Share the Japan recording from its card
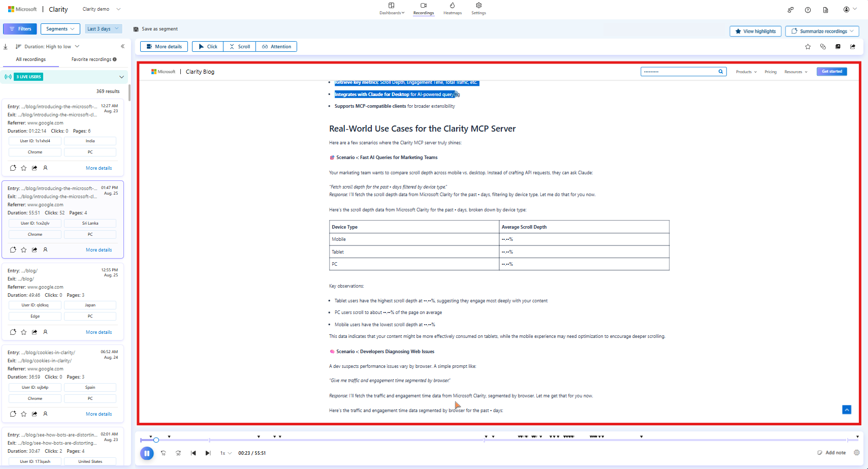 [x=35, y=332]
